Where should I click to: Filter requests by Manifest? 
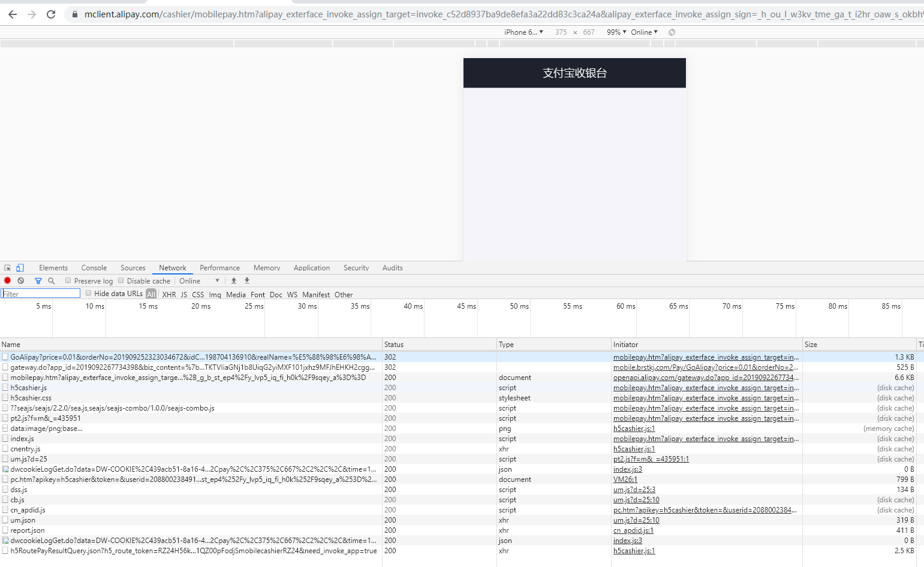[316, 295]
